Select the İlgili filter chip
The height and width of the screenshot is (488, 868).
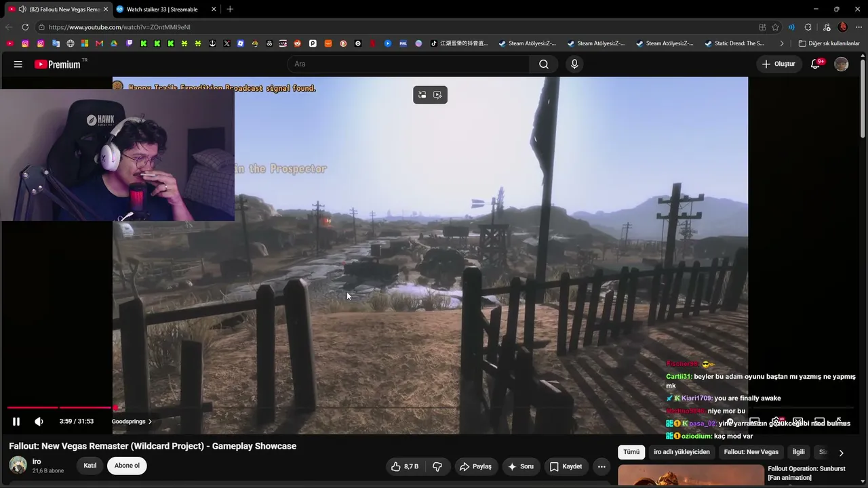click(x=799, y=452)
